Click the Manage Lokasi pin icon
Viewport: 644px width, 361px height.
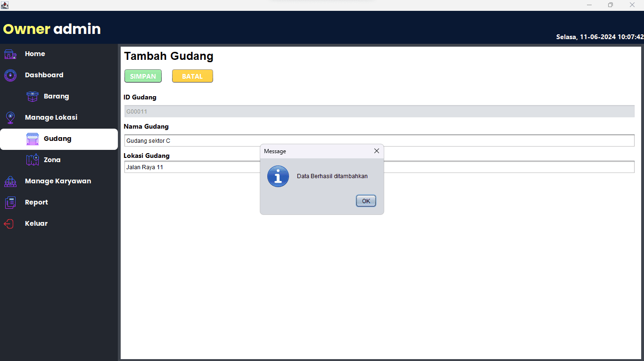coord(10,118)
